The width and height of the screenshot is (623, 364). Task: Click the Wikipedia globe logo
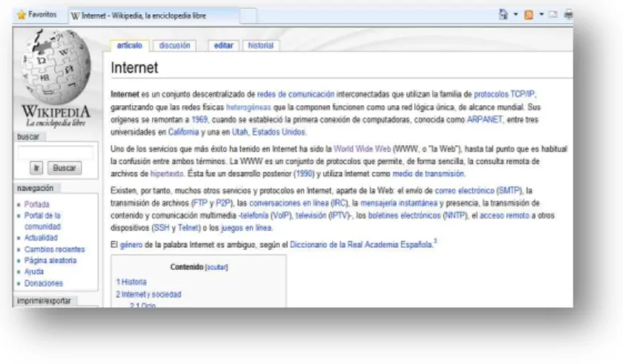pyautogui.click(x=56, y=67)
